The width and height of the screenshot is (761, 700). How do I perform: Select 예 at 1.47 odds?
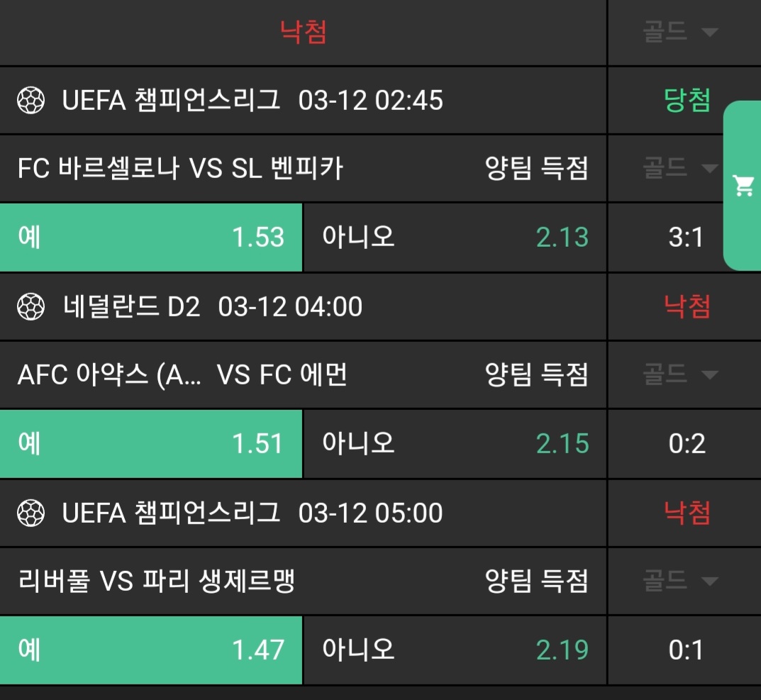click(x=151, y=650)
